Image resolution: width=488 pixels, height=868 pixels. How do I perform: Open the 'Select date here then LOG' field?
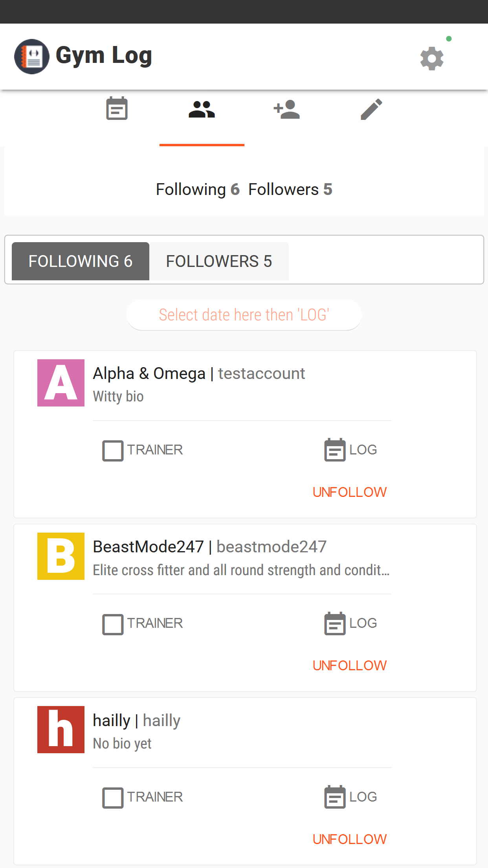244,315
